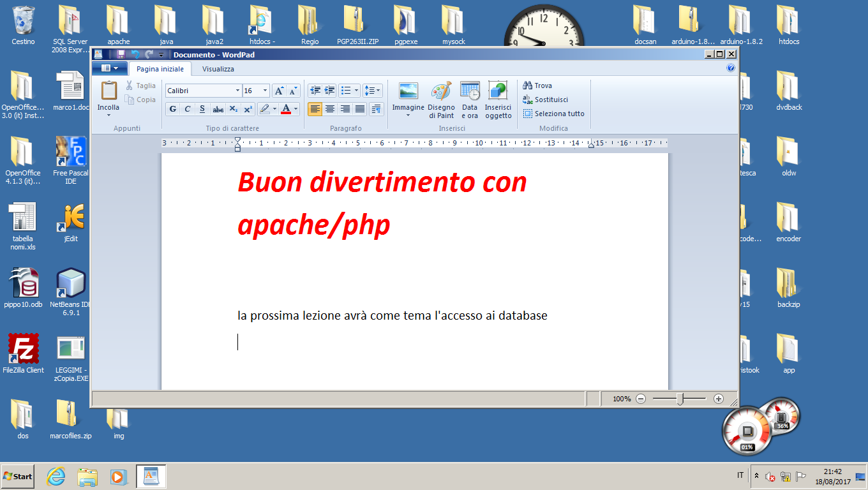This screenshot has height=490, width=868.
Task: Expand the font size dropdown
Action: tap(265, 91)
